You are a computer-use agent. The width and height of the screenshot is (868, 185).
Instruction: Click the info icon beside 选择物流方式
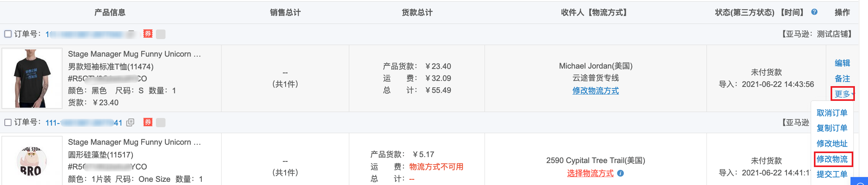pyautogui.click(x=621, y=173)
